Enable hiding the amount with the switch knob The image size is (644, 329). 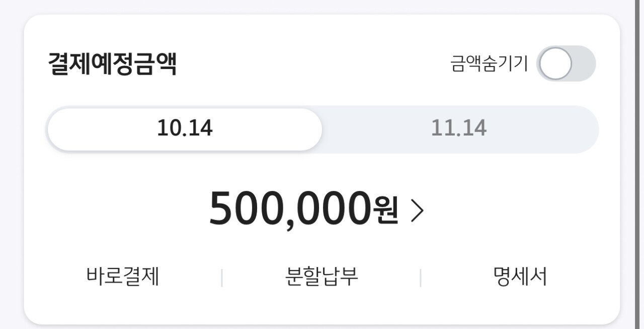(555, 64)
